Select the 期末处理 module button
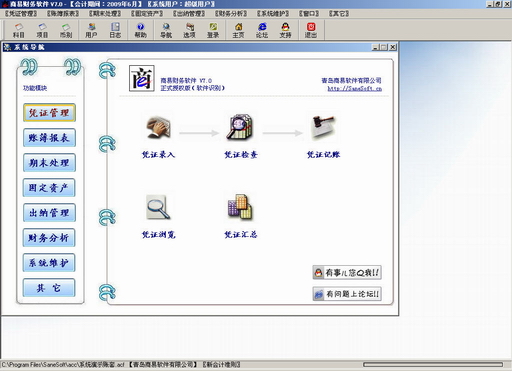Image resolution: width=512 pixels, height=371 pixels. tap(49, 163)
